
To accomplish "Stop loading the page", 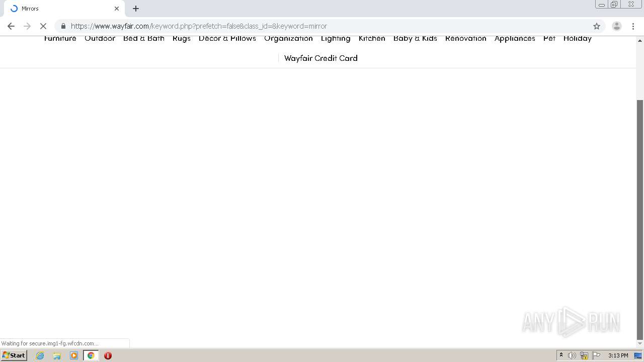I will 43,26.
